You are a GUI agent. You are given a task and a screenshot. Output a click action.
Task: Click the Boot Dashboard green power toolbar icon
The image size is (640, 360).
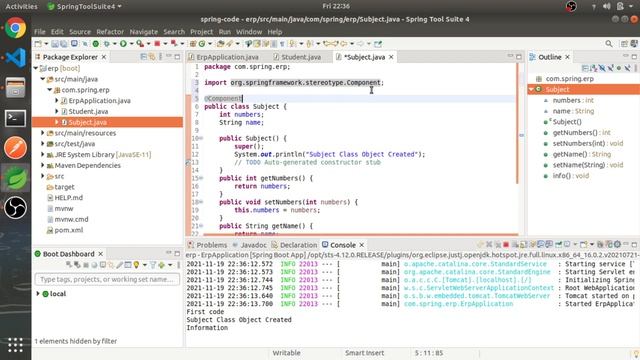coord(96,44)
